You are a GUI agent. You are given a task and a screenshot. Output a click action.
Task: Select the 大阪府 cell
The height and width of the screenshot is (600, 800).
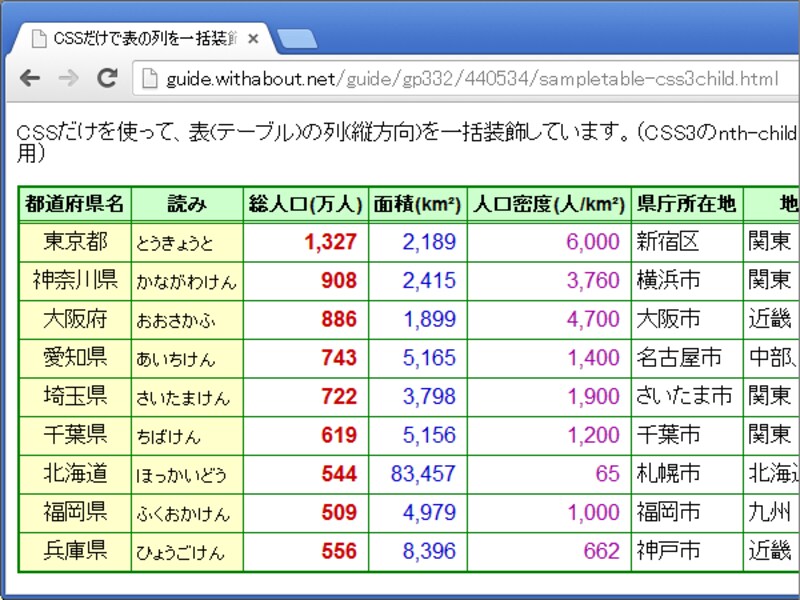coord(74,319)
